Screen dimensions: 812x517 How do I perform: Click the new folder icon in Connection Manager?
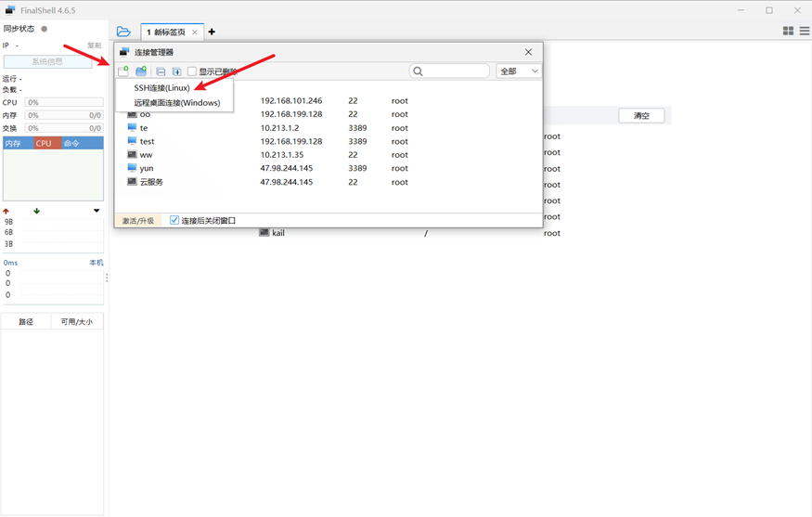141,71
